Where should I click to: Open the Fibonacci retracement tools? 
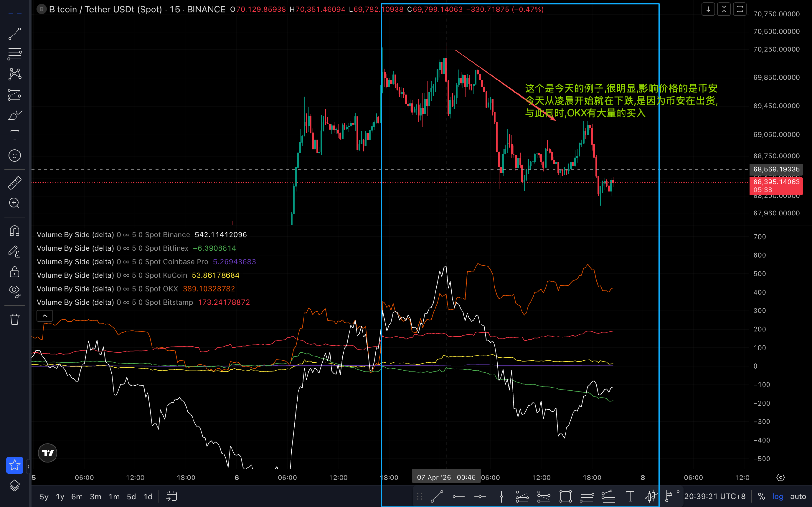point(14,54)
